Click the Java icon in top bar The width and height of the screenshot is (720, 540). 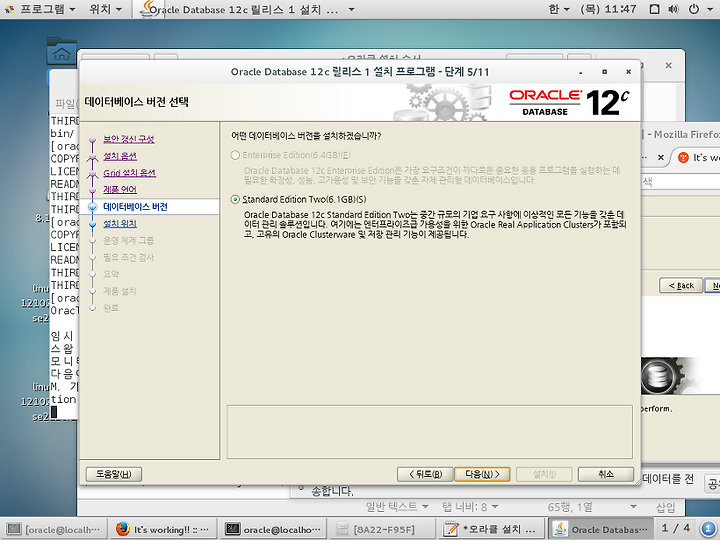click(x=149, y=9)
